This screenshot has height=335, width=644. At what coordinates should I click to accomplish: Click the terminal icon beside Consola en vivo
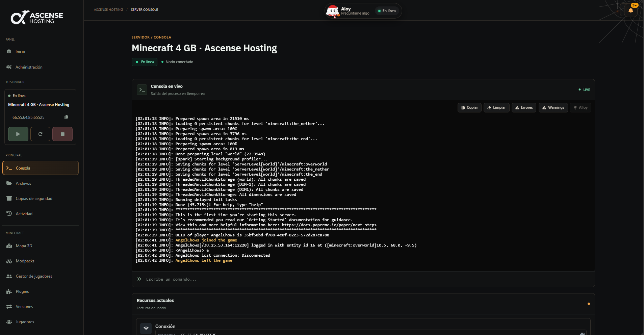(x=142, y=90)
